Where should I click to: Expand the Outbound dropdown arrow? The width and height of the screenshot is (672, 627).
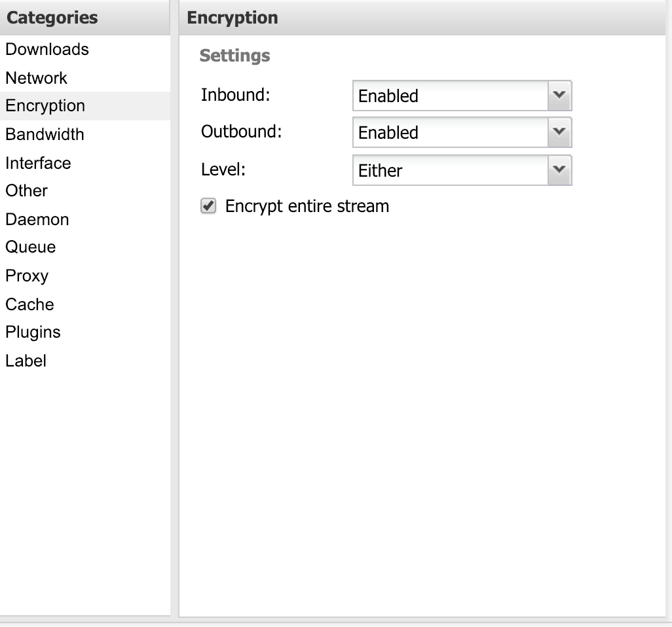(559, 132)
